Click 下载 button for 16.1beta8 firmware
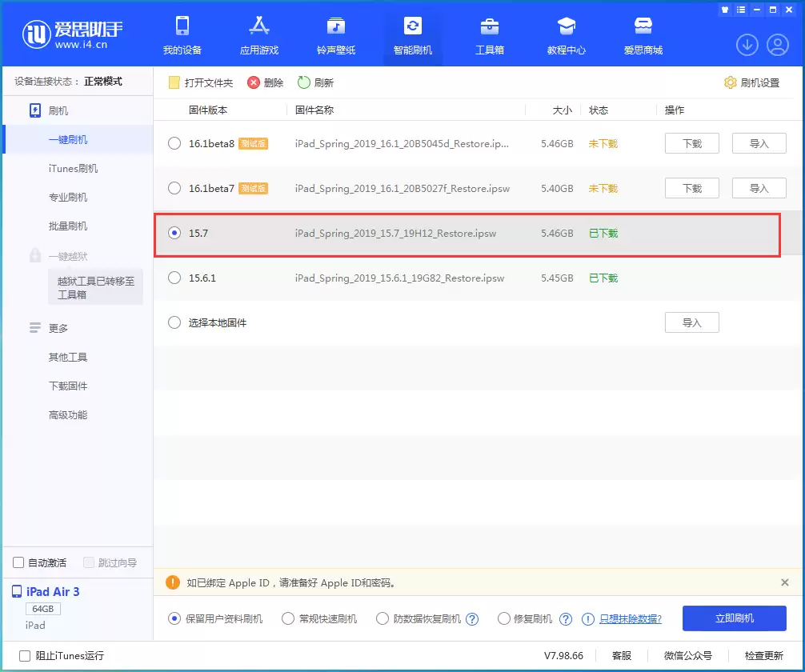The image size is (805, 672). point(692,143)
